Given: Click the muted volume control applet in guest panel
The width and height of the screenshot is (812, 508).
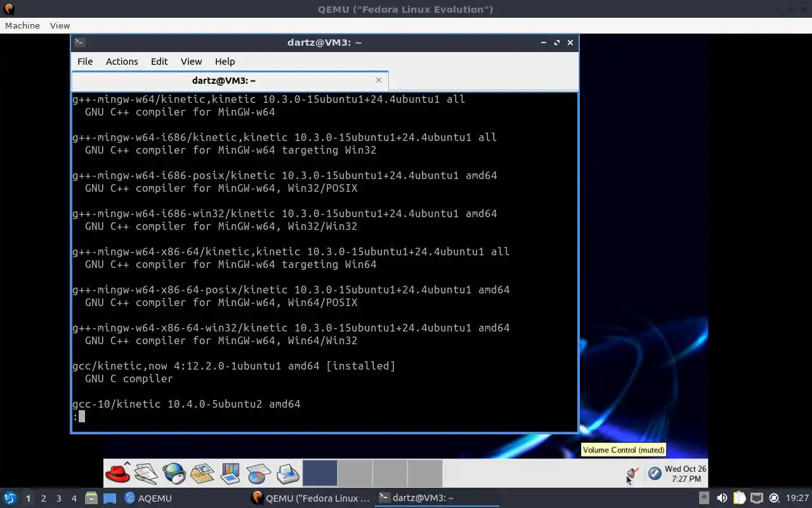Looking at the screenshot, I should tap(632, 473).
